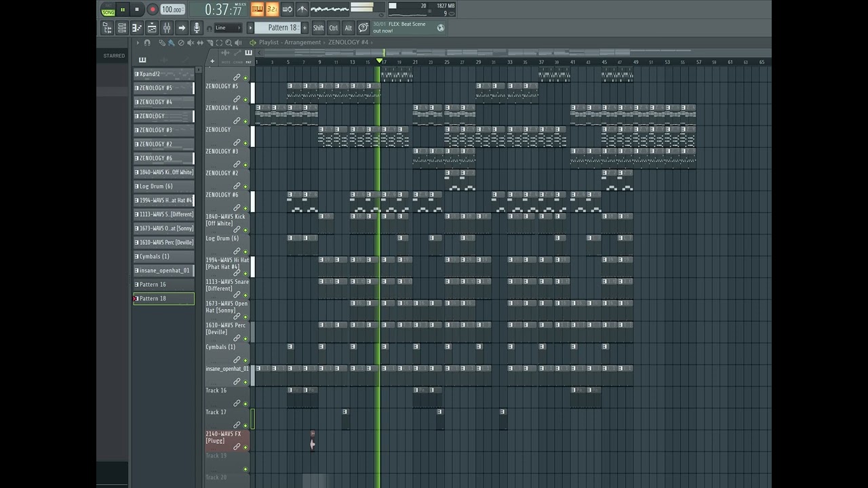This screenshot has height=488, width=868.
Task: Toggle the metronome icon
Action: [302, 9]
